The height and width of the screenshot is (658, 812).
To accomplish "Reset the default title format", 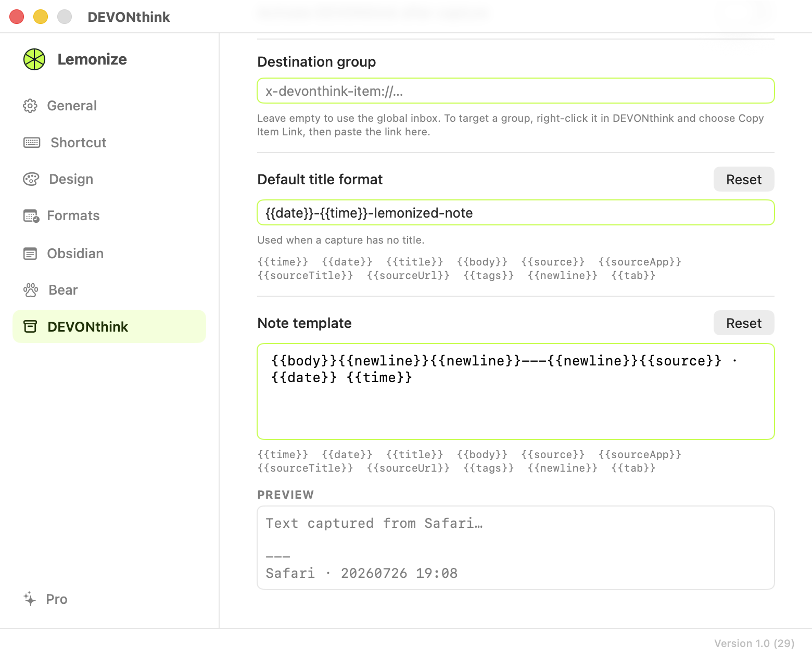I will (744, 179).
